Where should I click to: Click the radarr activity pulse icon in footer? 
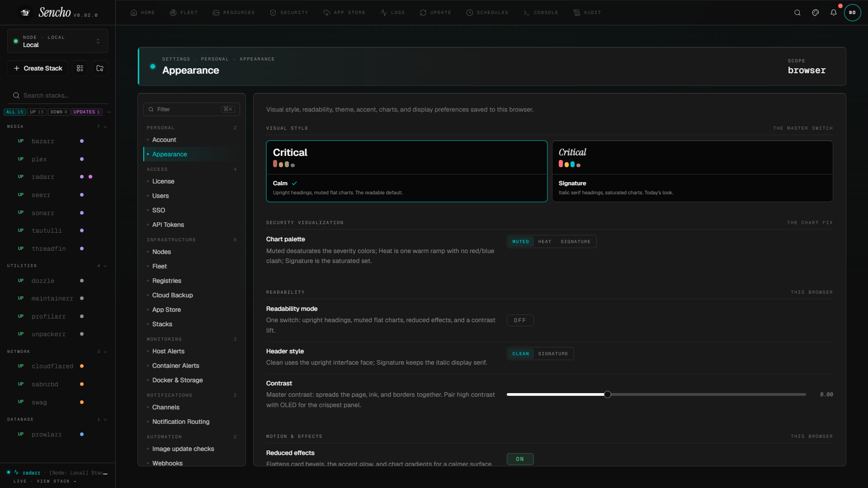[16, 472]
